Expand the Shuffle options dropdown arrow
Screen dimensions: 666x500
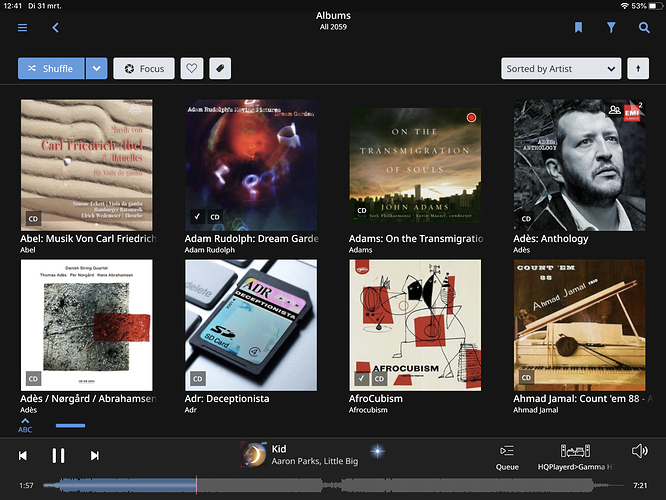tap(96, 68)
